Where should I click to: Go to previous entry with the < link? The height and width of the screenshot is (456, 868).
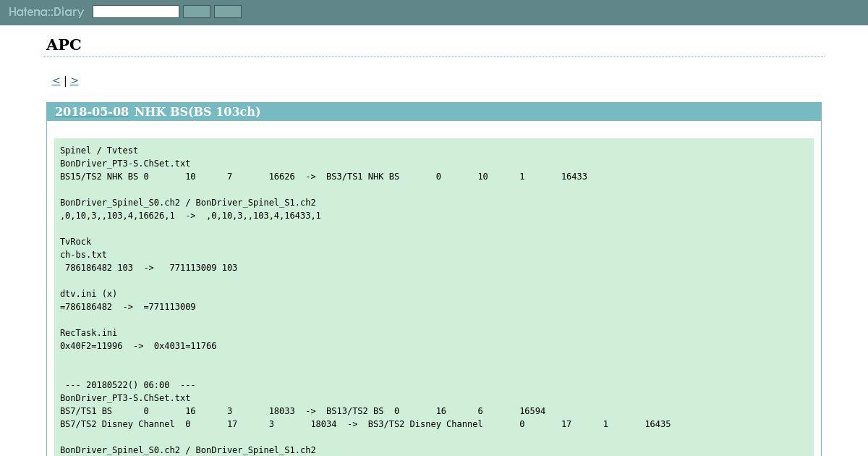[x=56, y=80]
